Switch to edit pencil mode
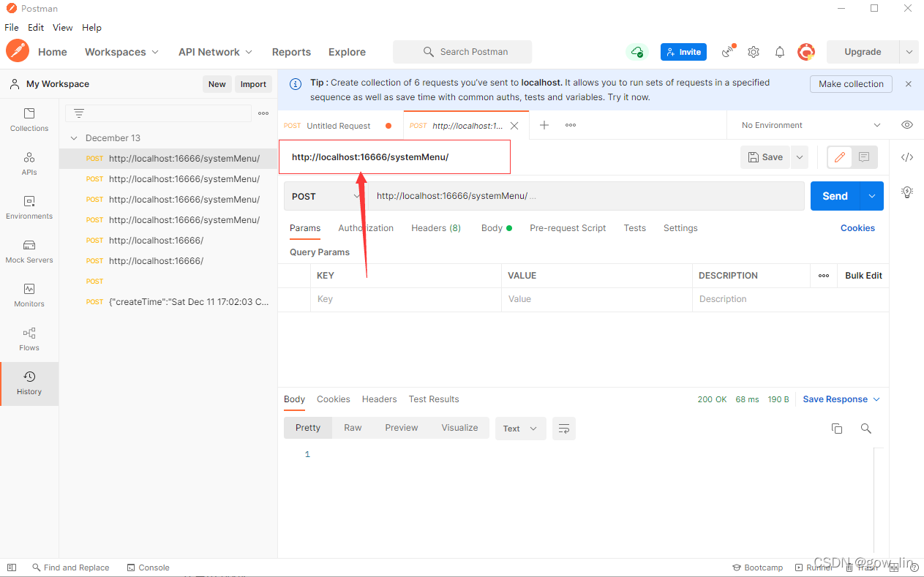The height and width of the screenshot is (577, 924). click(x=840, y=156)
